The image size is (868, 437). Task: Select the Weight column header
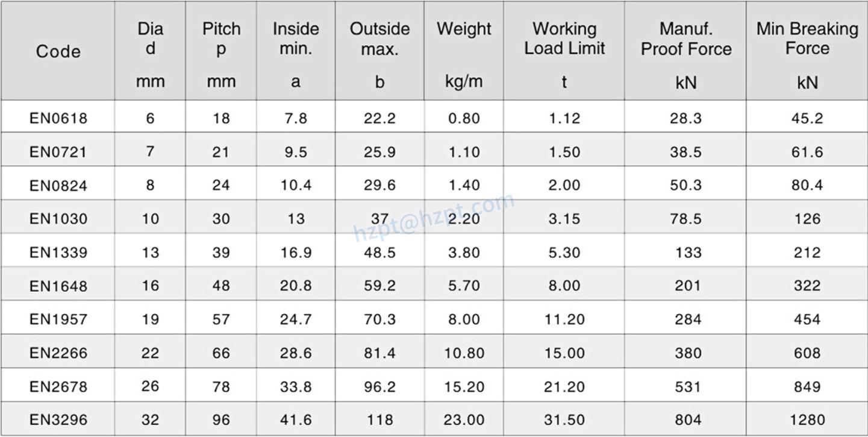click(464, 29)
